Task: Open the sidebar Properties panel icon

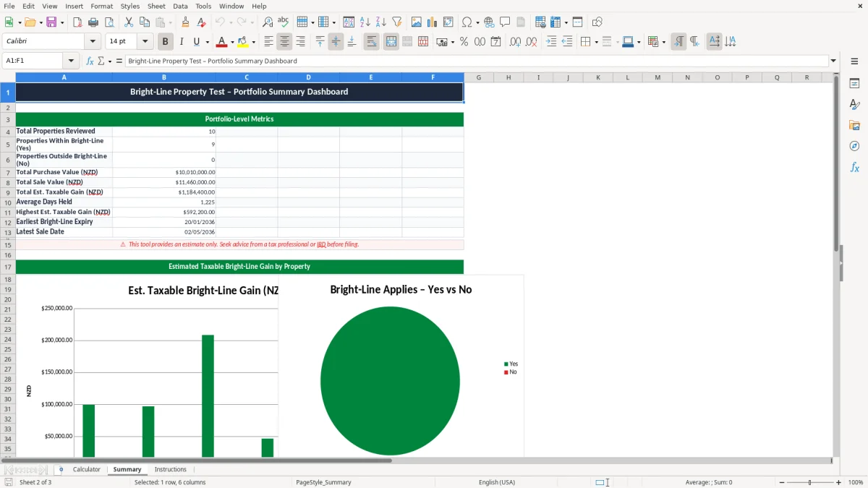Action: pyautogui.click(x=854, y=84)
